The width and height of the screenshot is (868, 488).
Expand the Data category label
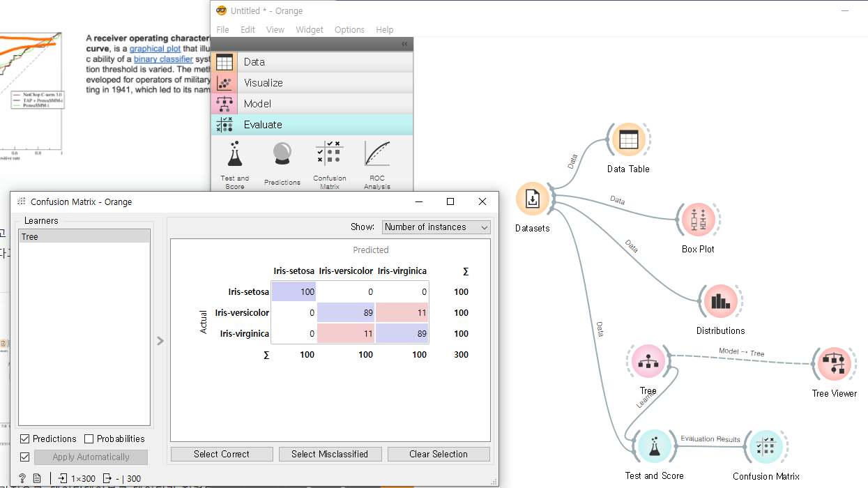254,61
